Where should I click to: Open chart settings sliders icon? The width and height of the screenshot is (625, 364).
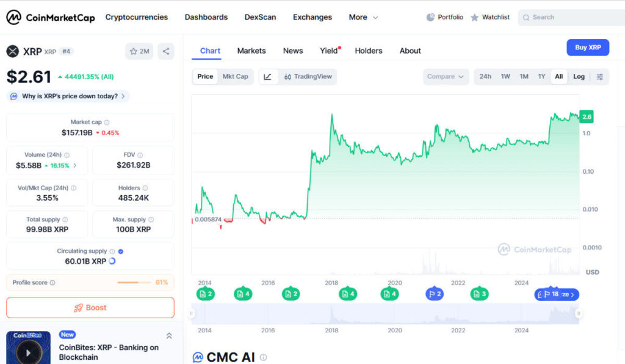click(x=601, y=77)
